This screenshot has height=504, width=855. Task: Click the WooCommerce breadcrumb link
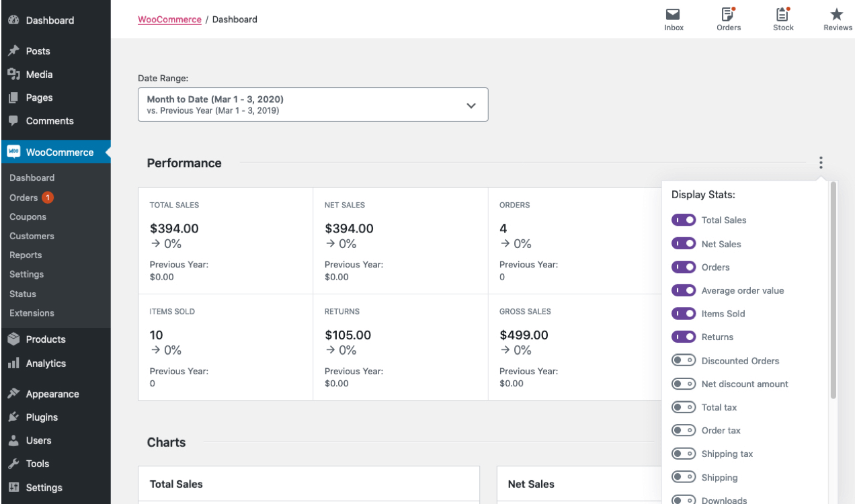[x=169, y=19]
